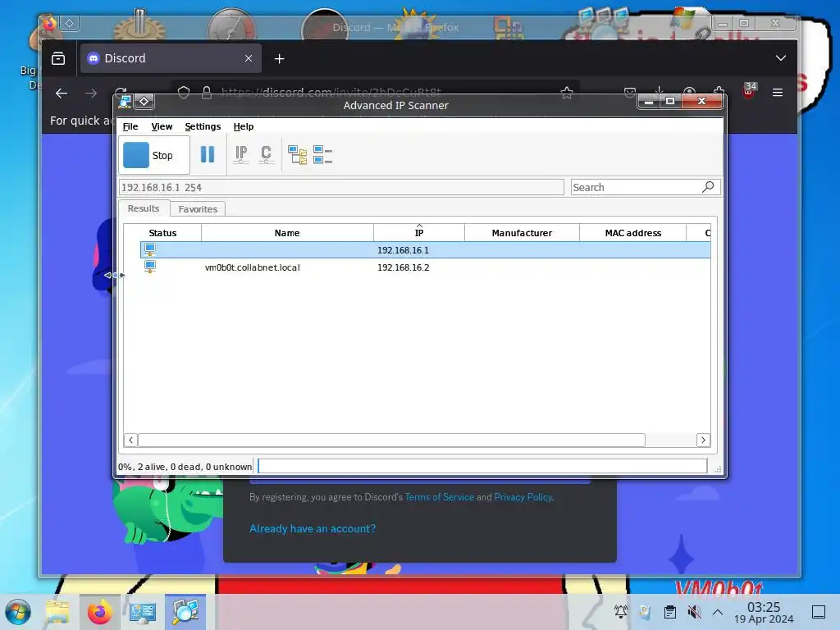Open a new Firefox tab

(279, 58)
